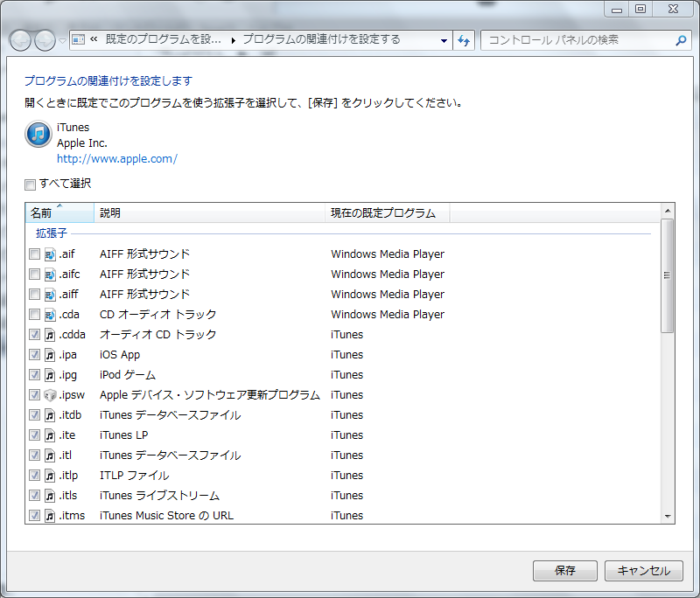Click the .ipa file type icon
The image size is (700, 598).
coord(50,355)
